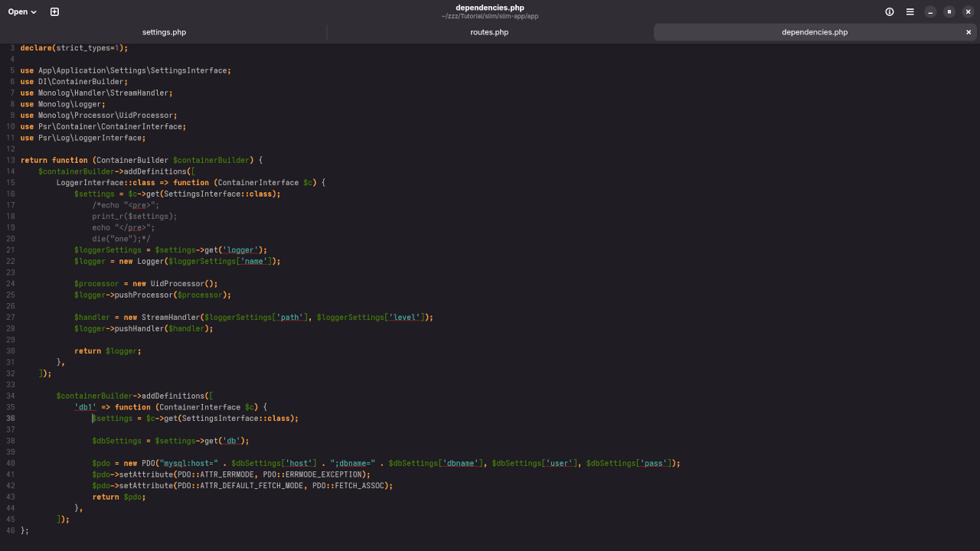
Task: Select the dependencies.php tab
Action: click(815, 32)
